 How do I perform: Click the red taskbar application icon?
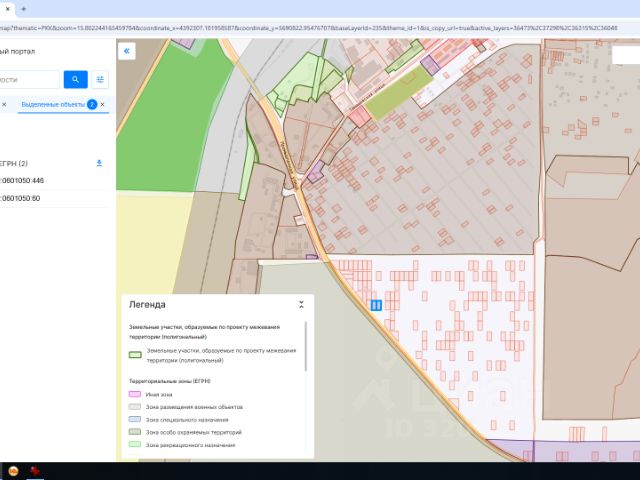tap(35, 470)
